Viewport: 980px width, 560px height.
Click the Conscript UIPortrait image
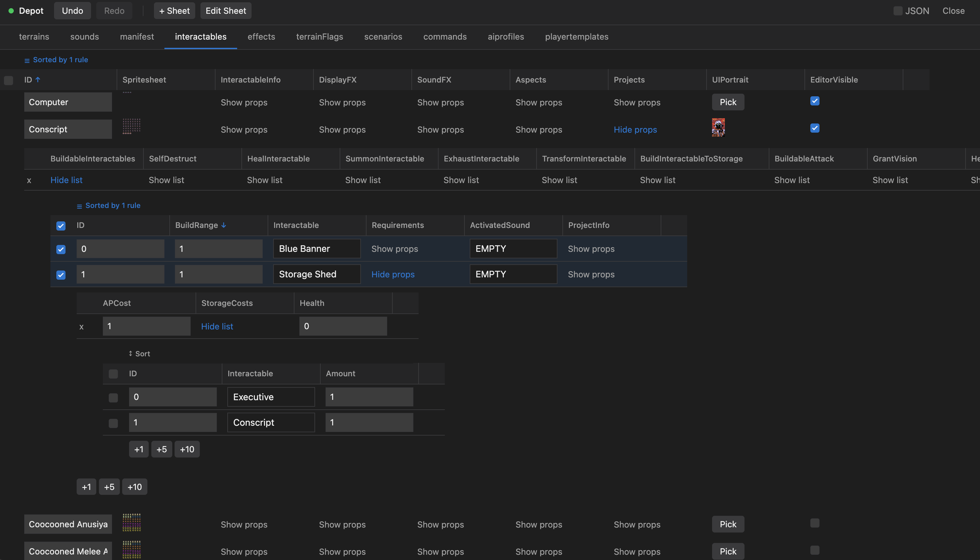[718, 127]
